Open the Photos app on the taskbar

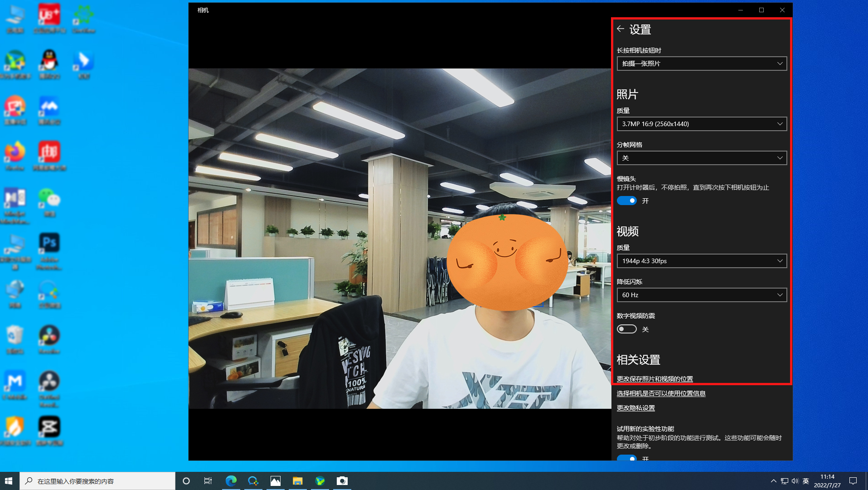click(x=275, y=481)
